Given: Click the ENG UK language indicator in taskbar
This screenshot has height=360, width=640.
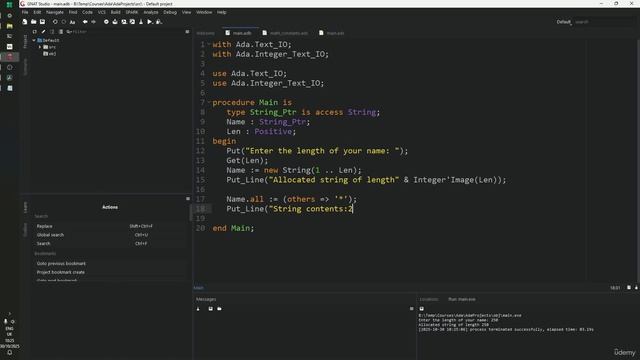Looking at the screenshot, I should 9,331.
